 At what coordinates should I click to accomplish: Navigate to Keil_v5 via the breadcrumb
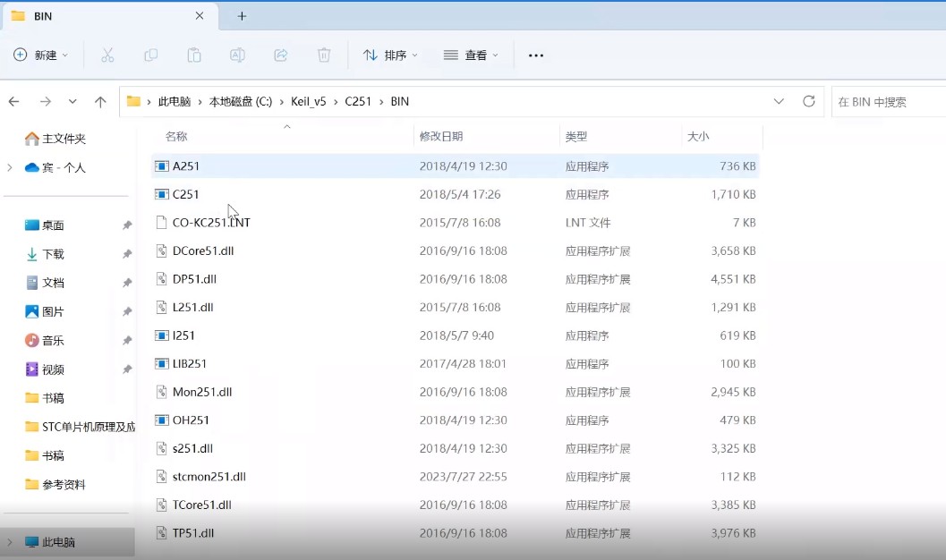[x=311, y=101]
